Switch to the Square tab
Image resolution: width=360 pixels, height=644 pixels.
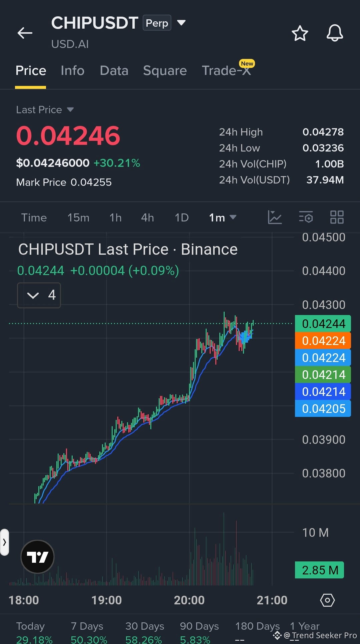click(165, 71)
